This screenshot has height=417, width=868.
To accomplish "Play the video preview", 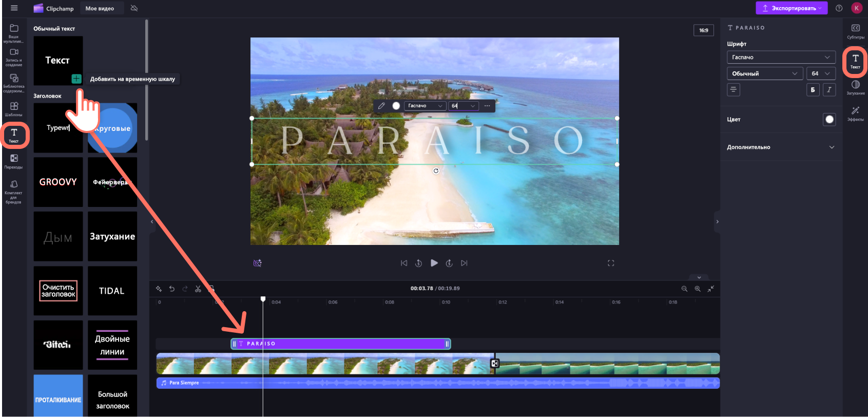I will pos(434,263).
